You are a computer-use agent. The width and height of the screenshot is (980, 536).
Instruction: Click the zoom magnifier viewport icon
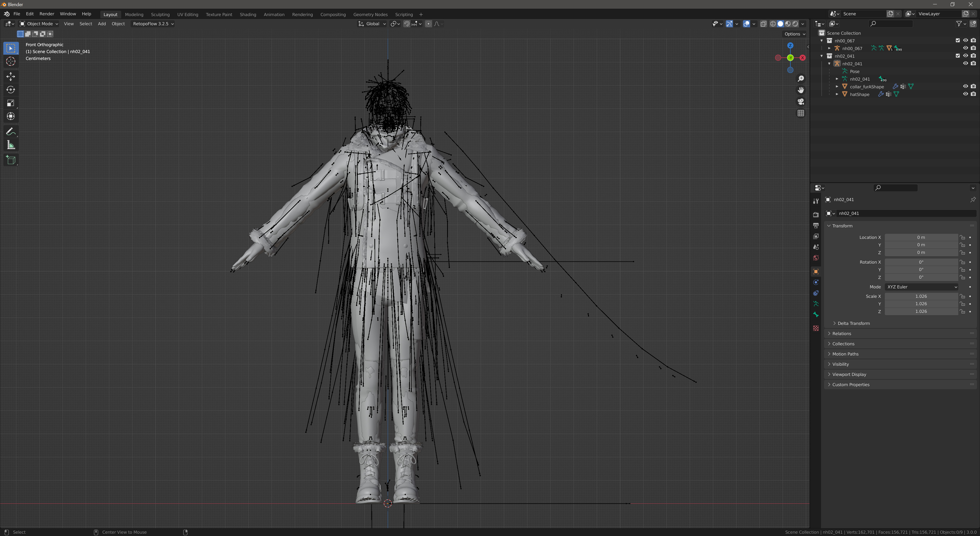[801, 78]
